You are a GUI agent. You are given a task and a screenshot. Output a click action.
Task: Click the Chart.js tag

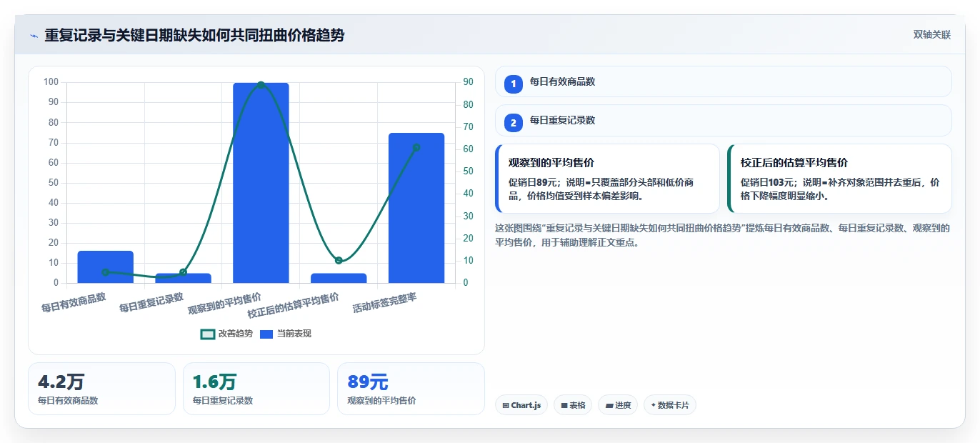pos(521,405)
